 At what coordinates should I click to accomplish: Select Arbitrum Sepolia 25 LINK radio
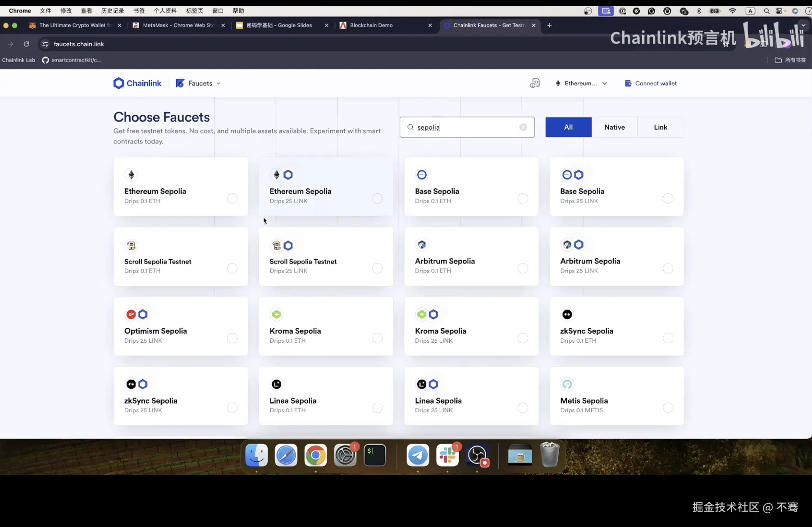[668, 268]
